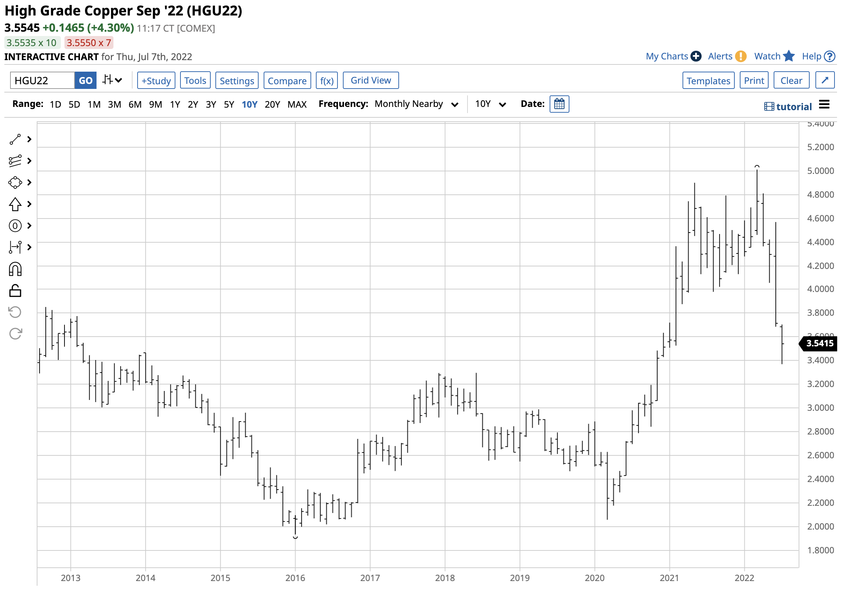Open the 10Y period dropdown
The image size is (868, 594).
click(491, 104)
